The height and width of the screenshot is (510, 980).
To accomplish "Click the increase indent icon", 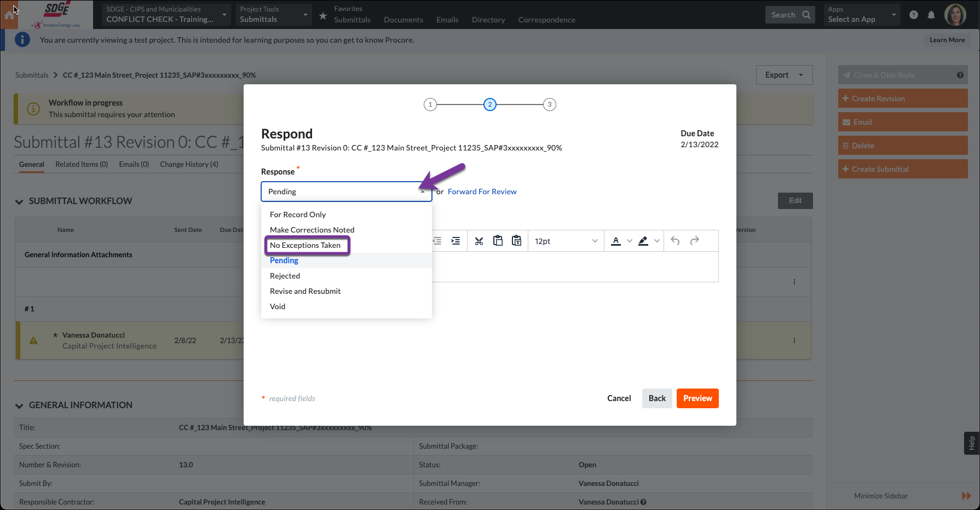I will 456,241.
